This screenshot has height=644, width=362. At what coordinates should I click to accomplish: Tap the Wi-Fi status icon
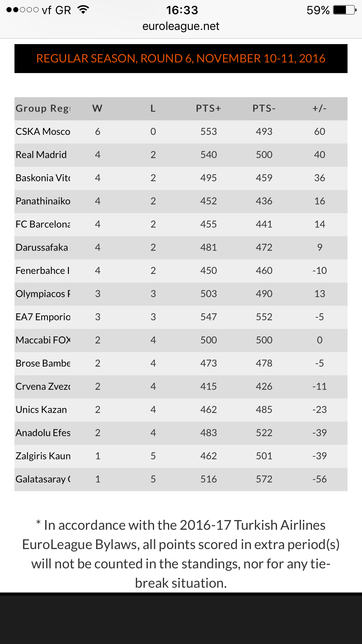pyautogui.click(x=83, y=10)
